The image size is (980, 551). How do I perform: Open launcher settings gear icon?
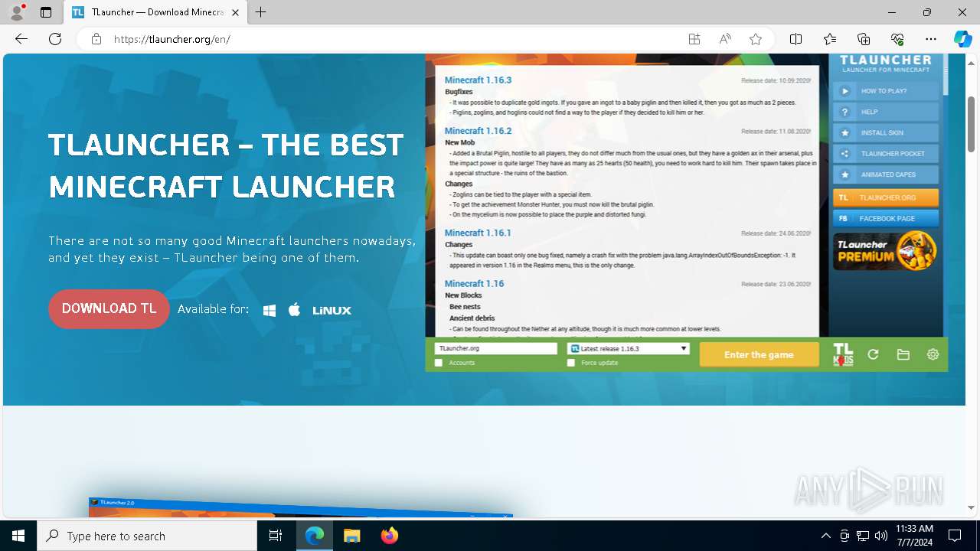[933, 354]
